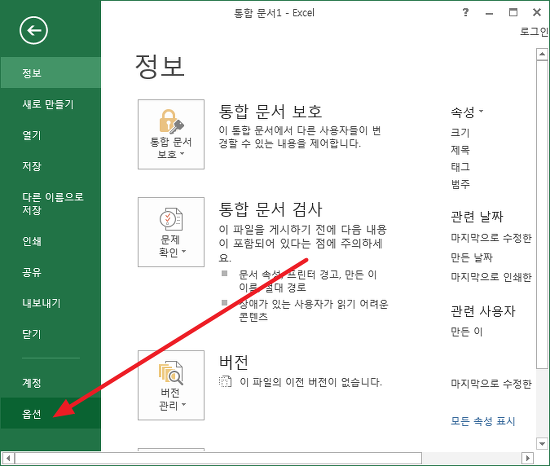Select 내보내기 in sidebar
The width and height of the screenshot is (550, 466).
coord(51,303)
